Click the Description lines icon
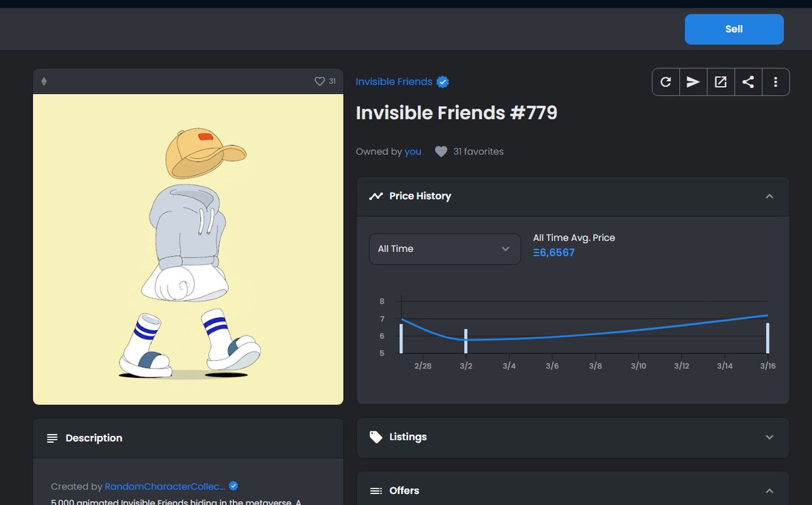Screen dimensions: 812x505 (x=52, y=438)
